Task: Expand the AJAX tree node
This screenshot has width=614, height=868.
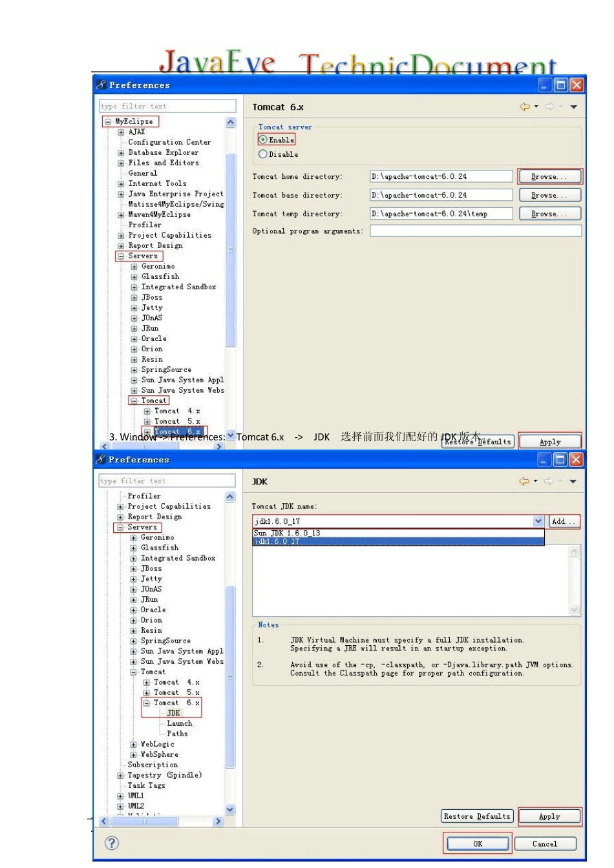Action: 121,132
